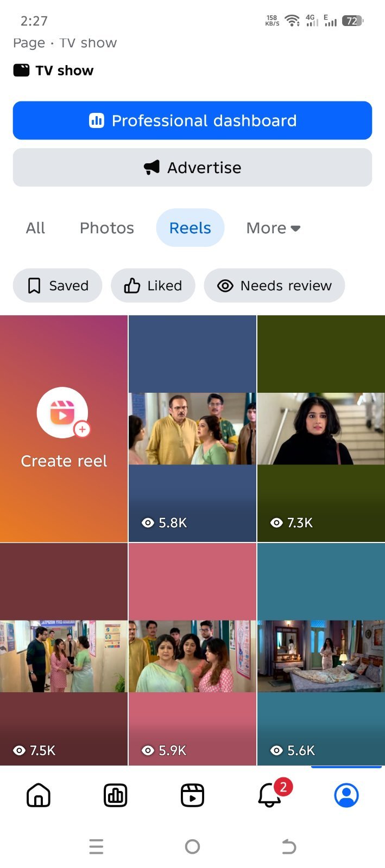Select the Reels tab
This screenshot has height=868, width=385.
click(x=190, y=228)
